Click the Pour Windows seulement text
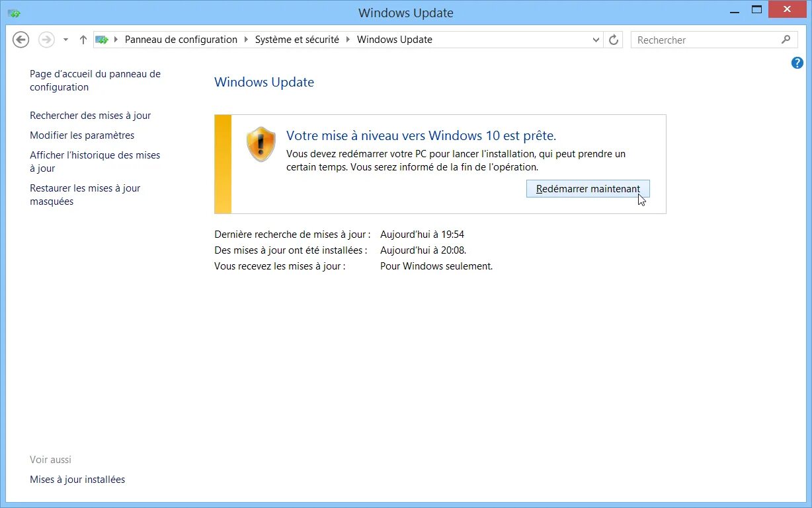This screenshot has height=508, width=812. coord(436,266)
